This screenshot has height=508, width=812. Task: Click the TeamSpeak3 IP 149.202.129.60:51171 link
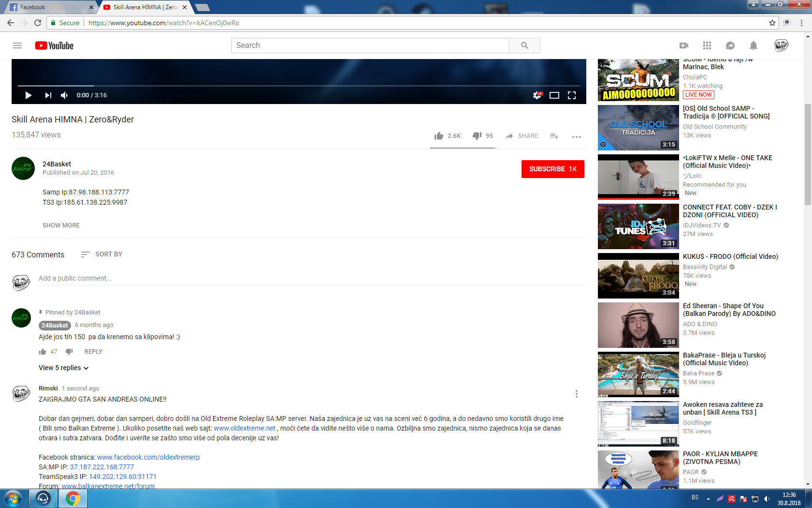123,477
